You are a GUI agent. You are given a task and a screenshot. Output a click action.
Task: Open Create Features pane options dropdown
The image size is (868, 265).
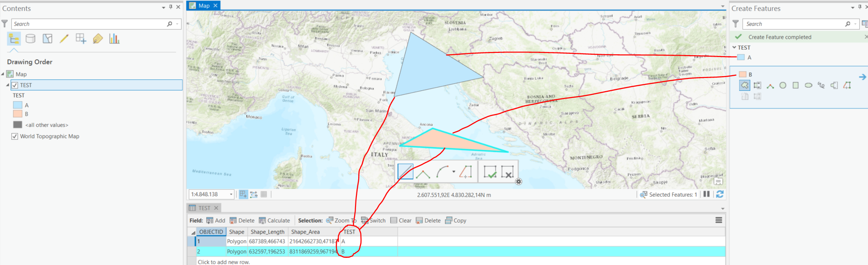852,7
